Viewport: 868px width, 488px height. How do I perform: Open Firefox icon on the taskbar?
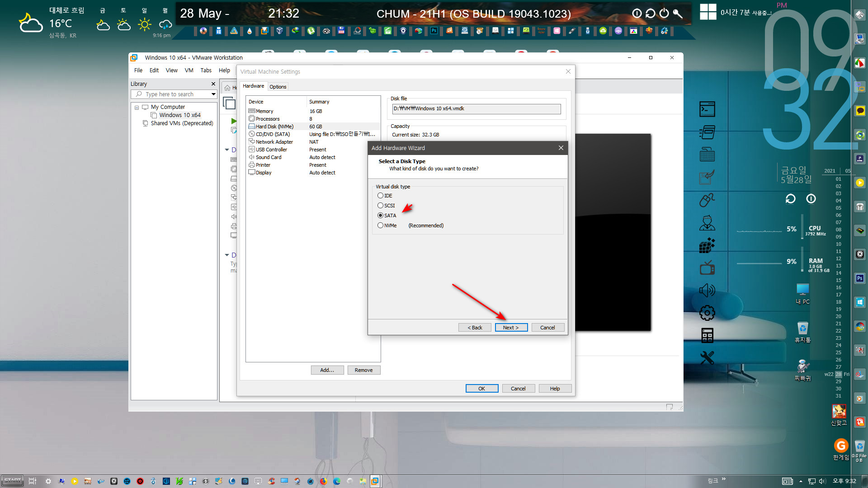(x=323, y=481)
